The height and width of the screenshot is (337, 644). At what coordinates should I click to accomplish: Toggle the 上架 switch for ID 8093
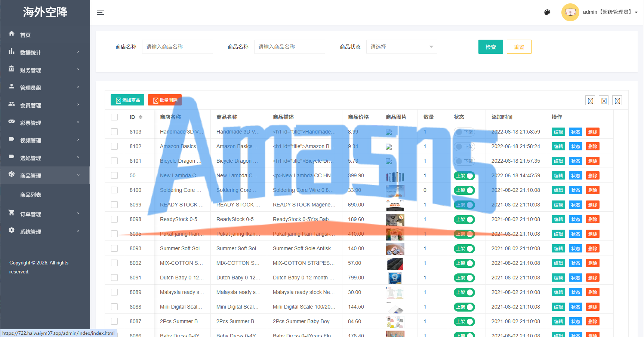coord(464,249)
